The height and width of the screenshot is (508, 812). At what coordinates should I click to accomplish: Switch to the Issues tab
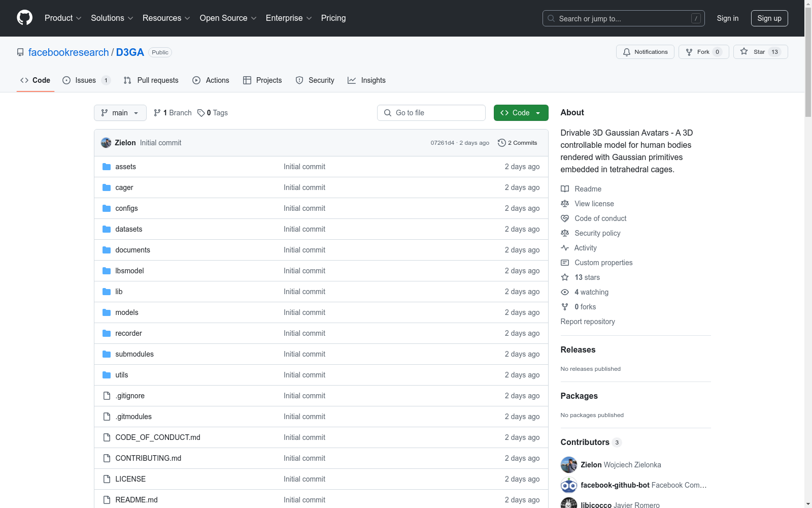click(x=86, y=80)
